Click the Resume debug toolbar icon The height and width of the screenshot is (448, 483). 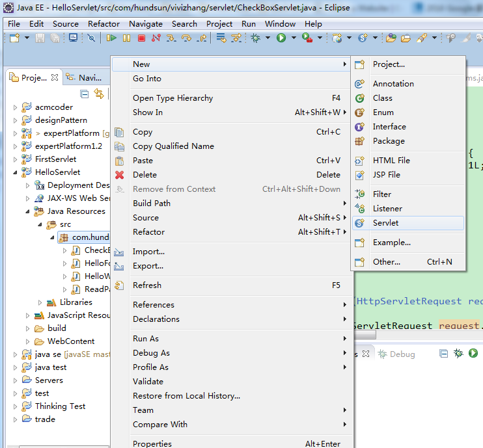(x=111, y=38)
